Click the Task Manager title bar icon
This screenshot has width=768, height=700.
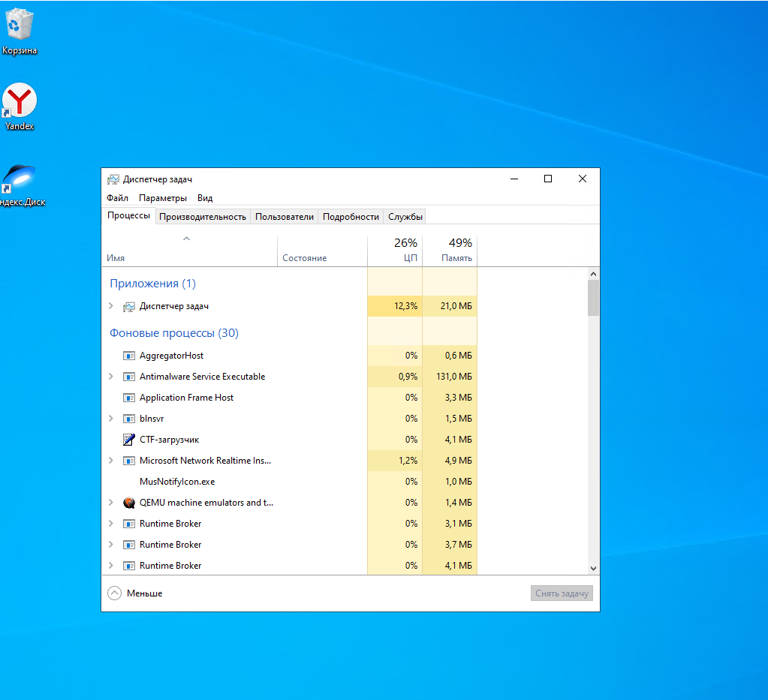[x=113, y=179]
